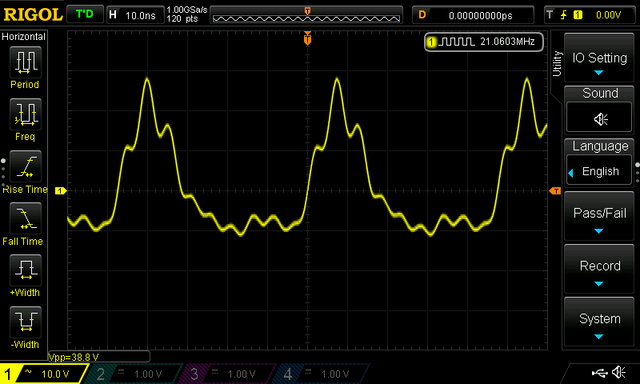This screenshot has height=384, width=640.
Task: Select channel 4 1.00 V tab
Action: coord(320,374)
